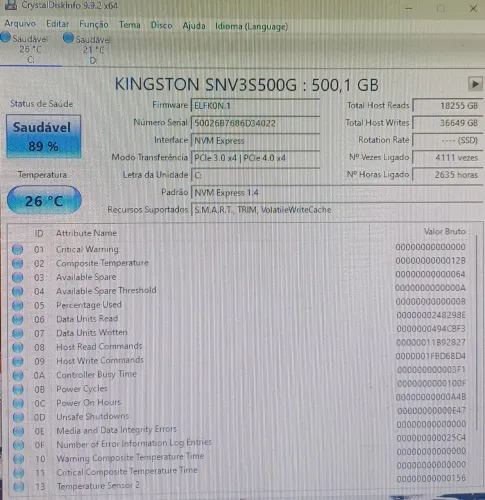Click status icon for Power On Hours

18,403
